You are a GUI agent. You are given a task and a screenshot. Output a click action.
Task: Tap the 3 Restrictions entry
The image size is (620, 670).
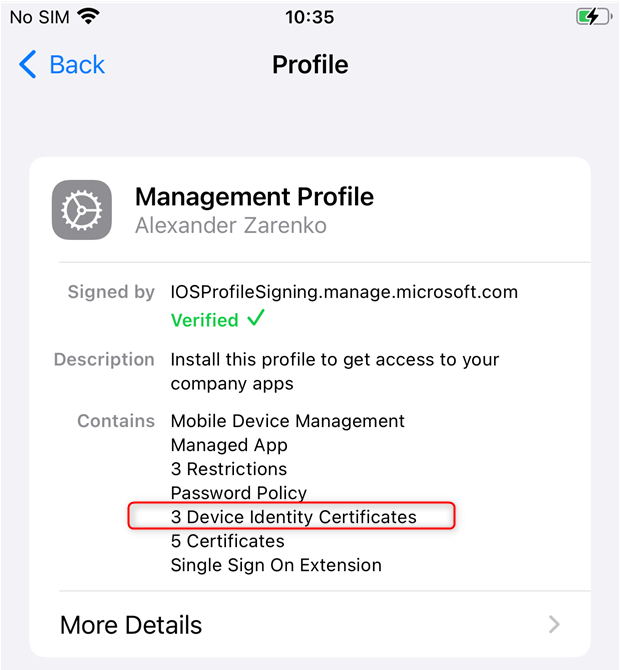pyautogui.click(x=229, y=469)
